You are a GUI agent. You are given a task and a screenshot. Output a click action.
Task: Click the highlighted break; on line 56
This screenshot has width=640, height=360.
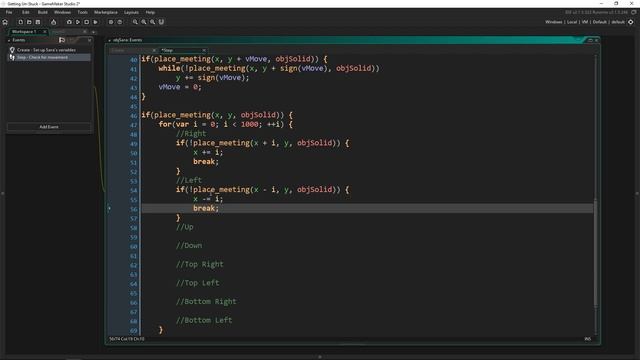[x=206, y=209]
